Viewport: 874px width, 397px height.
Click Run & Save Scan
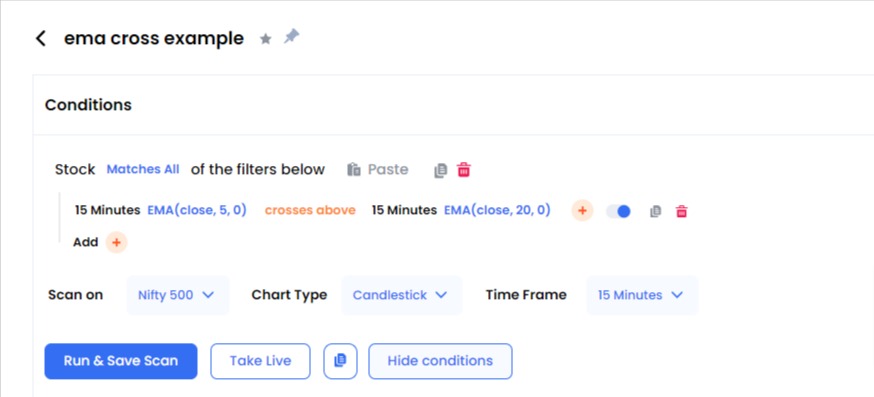pyautogui.click(x=121, y=361)
